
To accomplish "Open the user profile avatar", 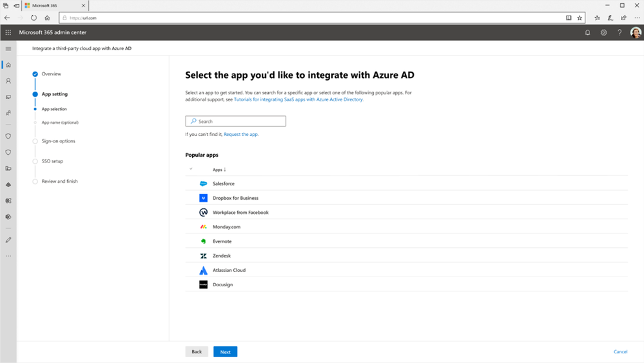I will [636, 32].
